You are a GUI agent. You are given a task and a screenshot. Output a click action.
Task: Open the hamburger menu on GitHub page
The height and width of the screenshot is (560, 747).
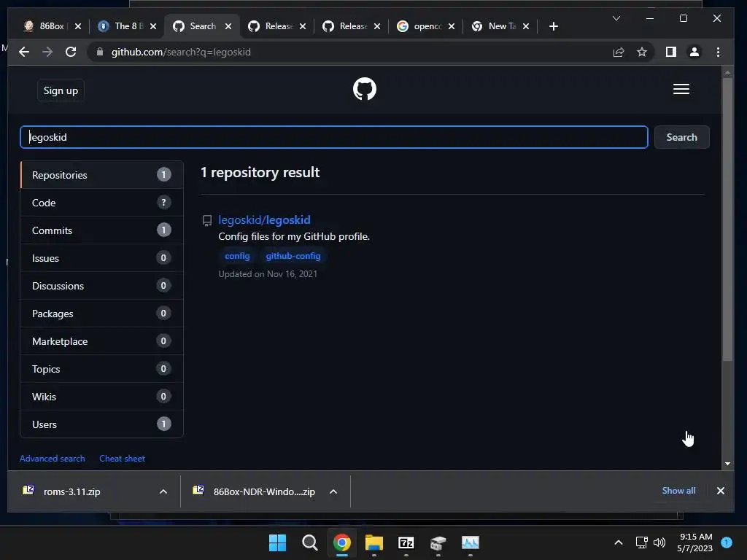pos(681,89)
